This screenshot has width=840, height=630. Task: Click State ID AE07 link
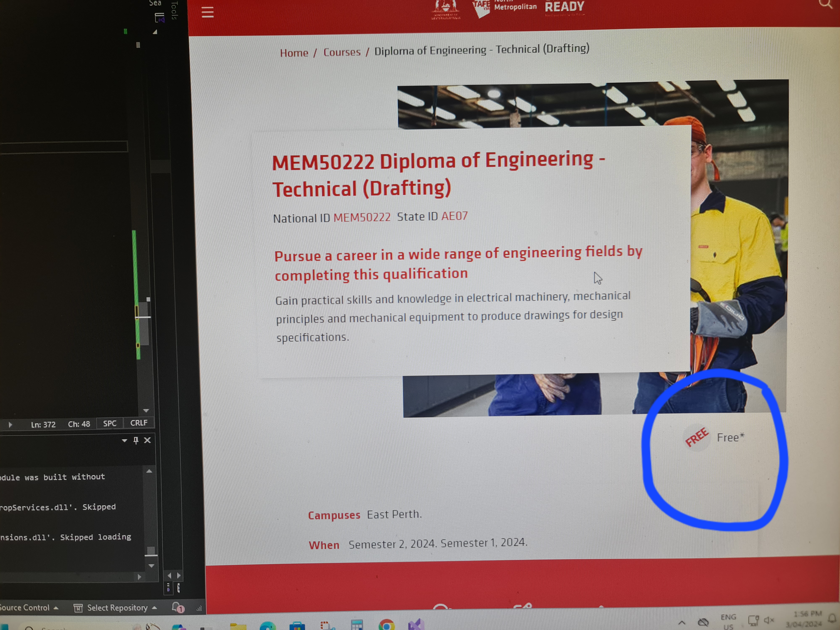pyautogui.click(x=455, y=216)
